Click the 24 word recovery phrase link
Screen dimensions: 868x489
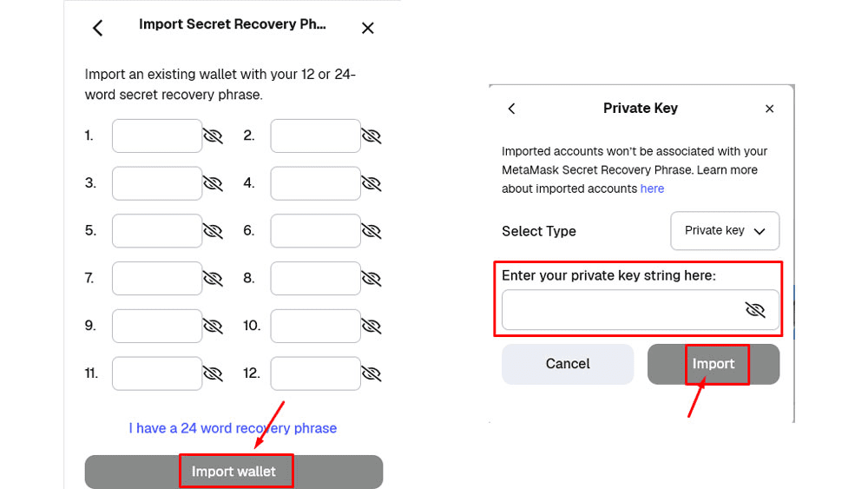233,428
